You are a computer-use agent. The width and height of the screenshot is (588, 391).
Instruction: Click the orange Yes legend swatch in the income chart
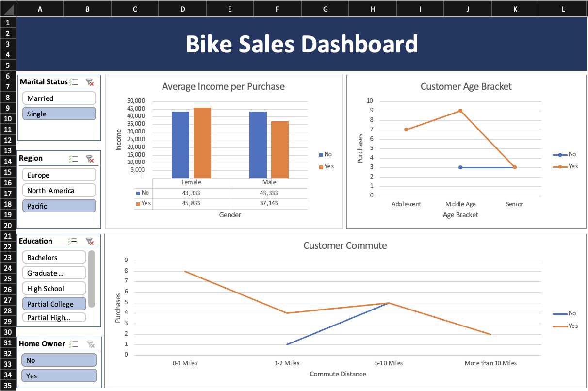[321, 167]
